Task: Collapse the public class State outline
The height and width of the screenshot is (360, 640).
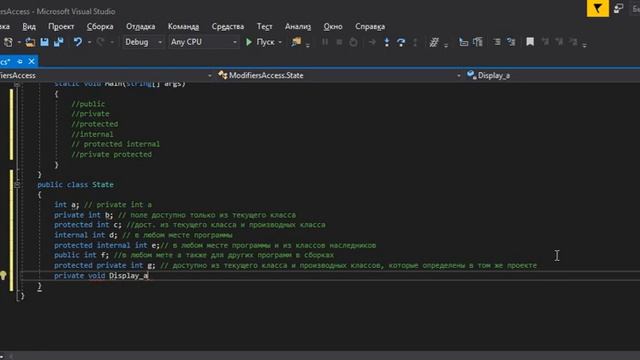Action: (x=17, y=185)
